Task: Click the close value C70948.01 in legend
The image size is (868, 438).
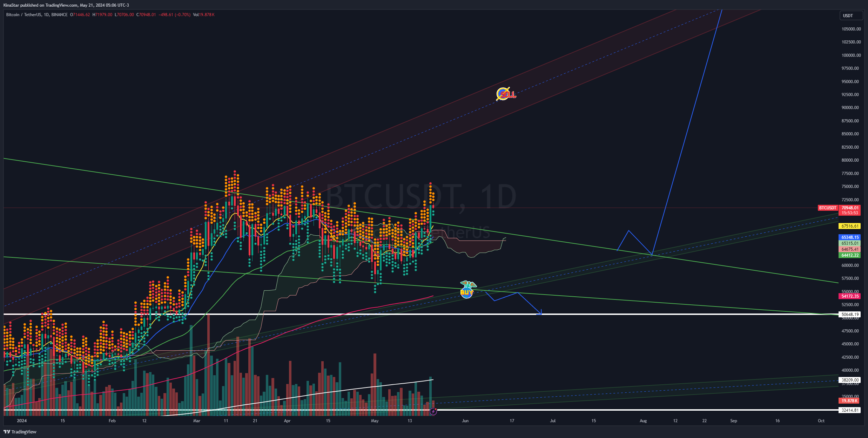Action: (146, 15)
